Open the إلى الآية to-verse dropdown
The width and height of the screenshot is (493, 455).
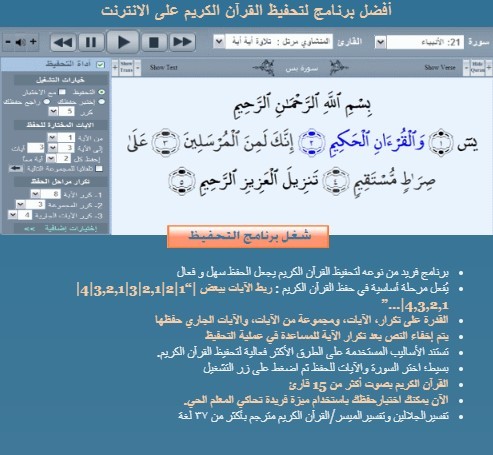click(53, 148)
